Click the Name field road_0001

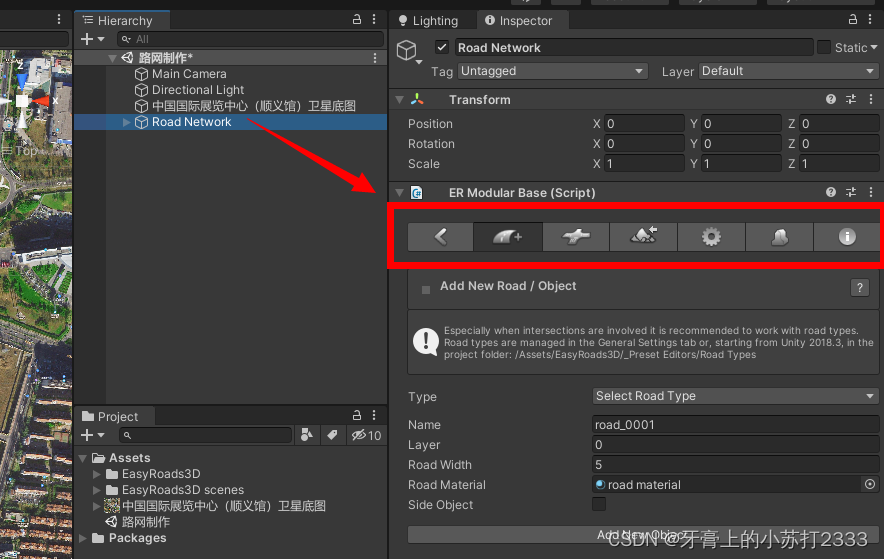736,424
